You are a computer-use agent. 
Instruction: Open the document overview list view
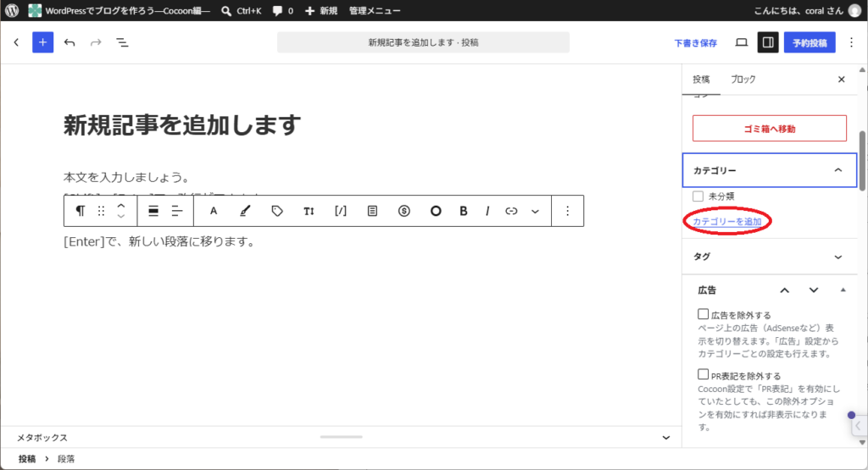122,42
